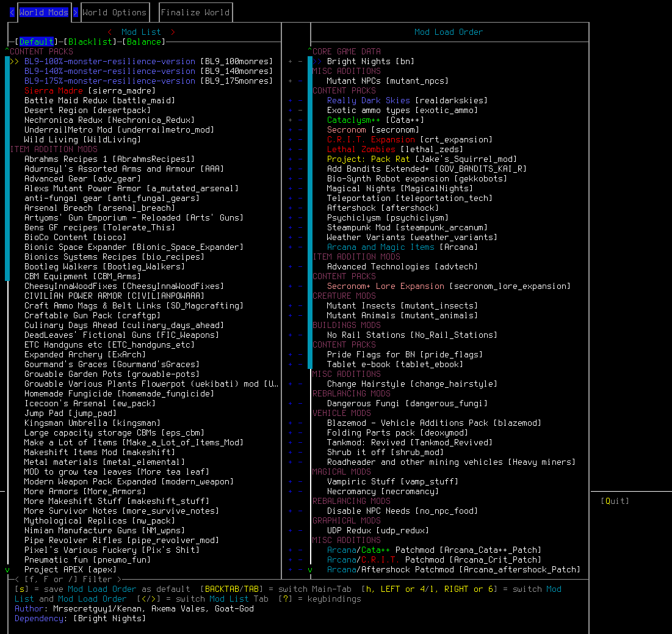The width and height of the screenshot is (672, 634).
Task: Click the plus sign beside Exotic ammo types
Action: click(x=290, y=110)
